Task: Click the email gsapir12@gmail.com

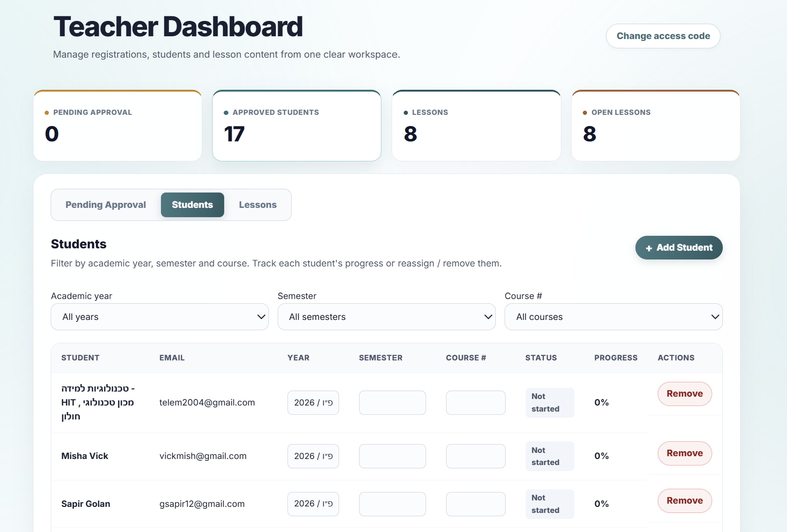Action: click(202, 504)
